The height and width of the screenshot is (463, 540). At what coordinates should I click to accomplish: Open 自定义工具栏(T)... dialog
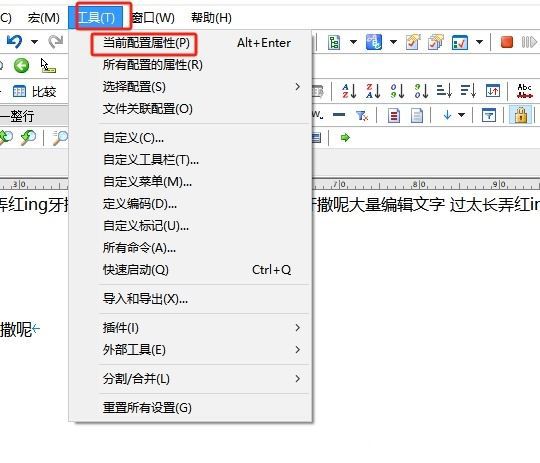point(190,160)
